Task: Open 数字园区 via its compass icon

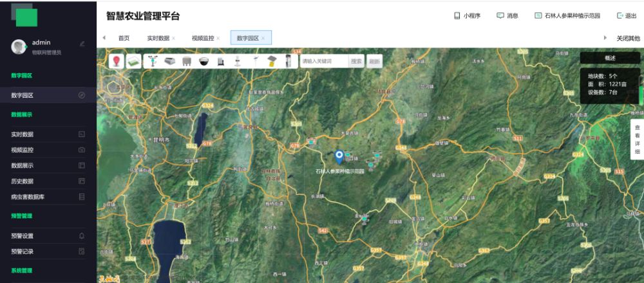Action: (82, 95)
